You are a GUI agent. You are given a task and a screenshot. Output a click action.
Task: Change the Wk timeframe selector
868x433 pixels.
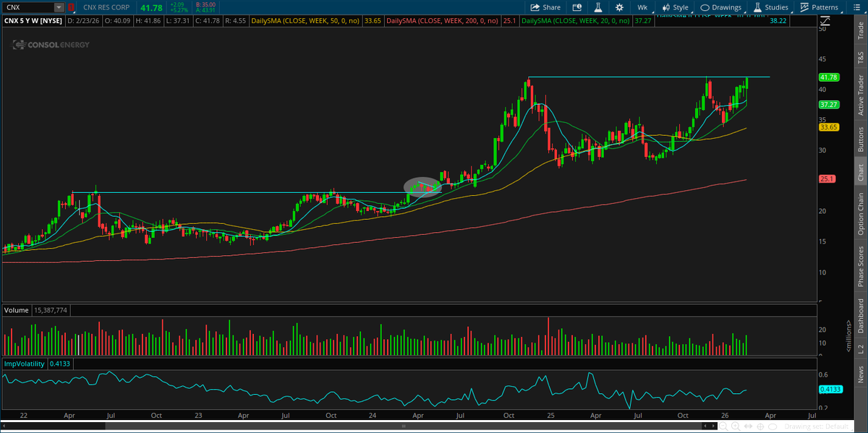642,7
